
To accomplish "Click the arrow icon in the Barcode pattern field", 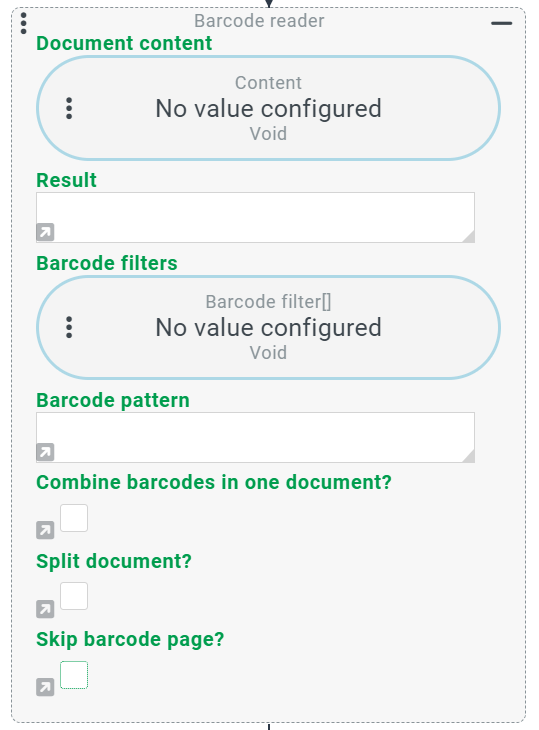I will [45, 452].
